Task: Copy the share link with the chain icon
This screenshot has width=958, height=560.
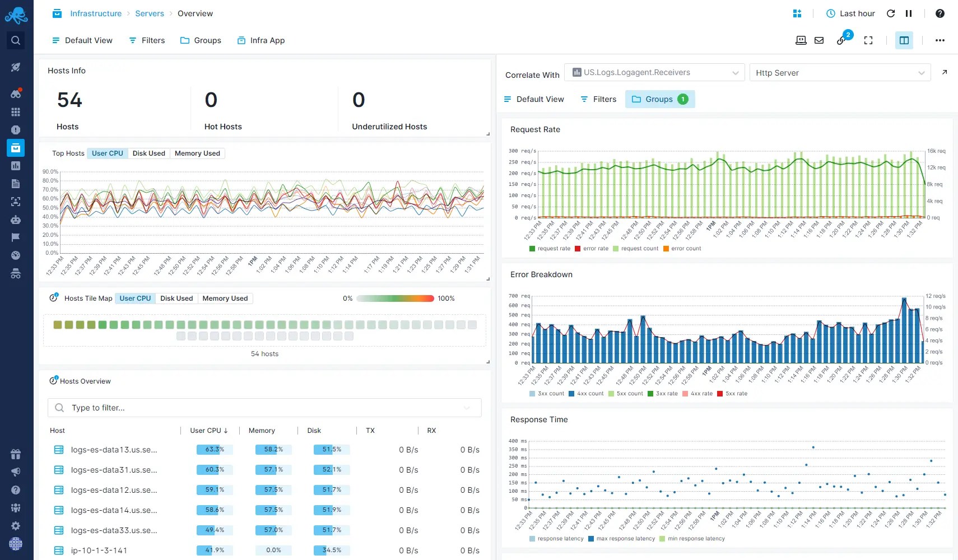Action: [841, 40]
